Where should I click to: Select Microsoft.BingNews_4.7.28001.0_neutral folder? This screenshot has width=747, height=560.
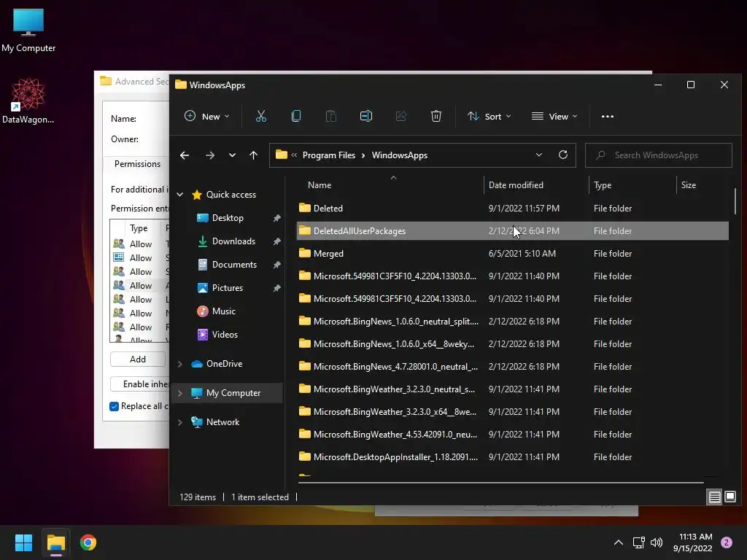click(x=513, y=367)
